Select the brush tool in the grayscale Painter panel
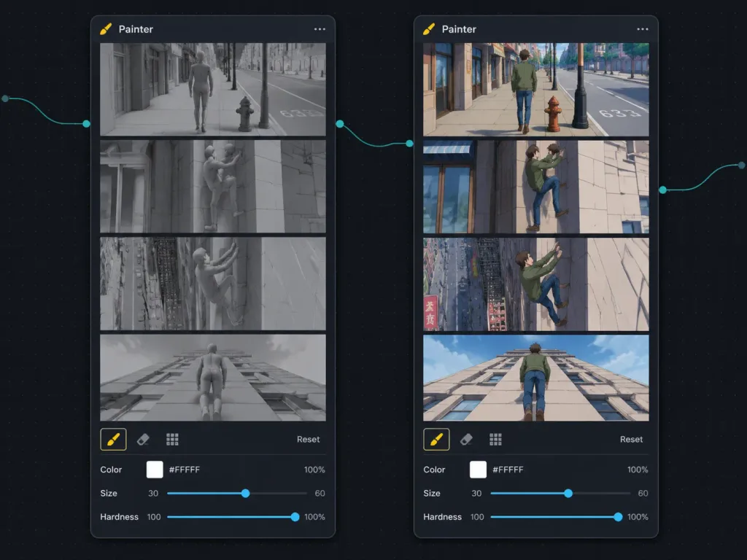 click(x=113, y=439)
